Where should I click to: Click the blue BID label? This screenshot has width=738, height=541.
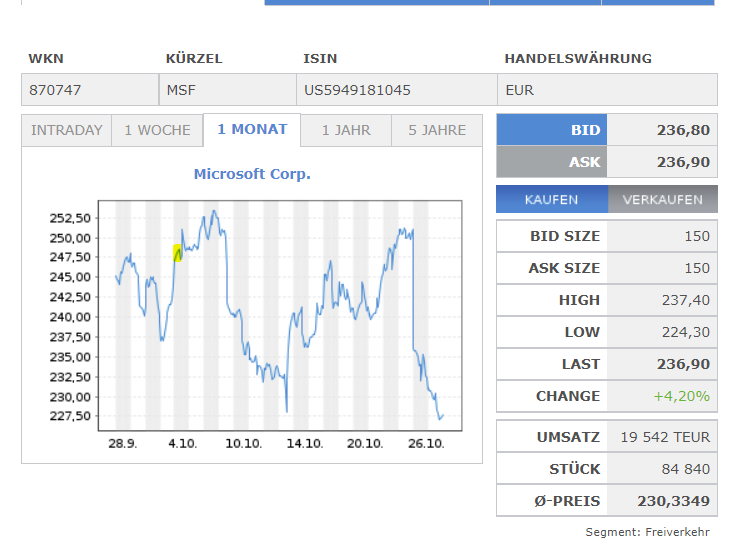point(552,129)
